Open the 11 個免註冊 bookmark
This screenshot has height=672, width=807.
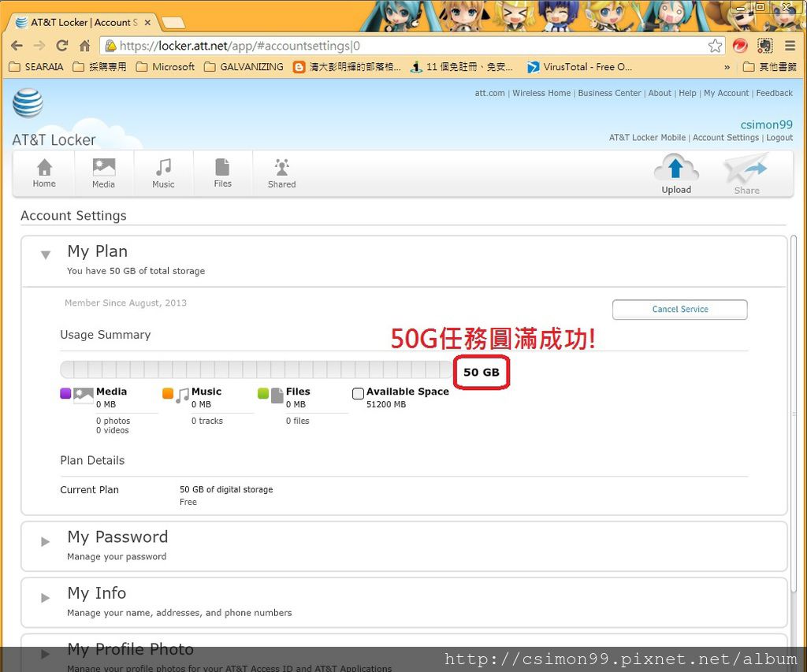(x=462, y=67)
